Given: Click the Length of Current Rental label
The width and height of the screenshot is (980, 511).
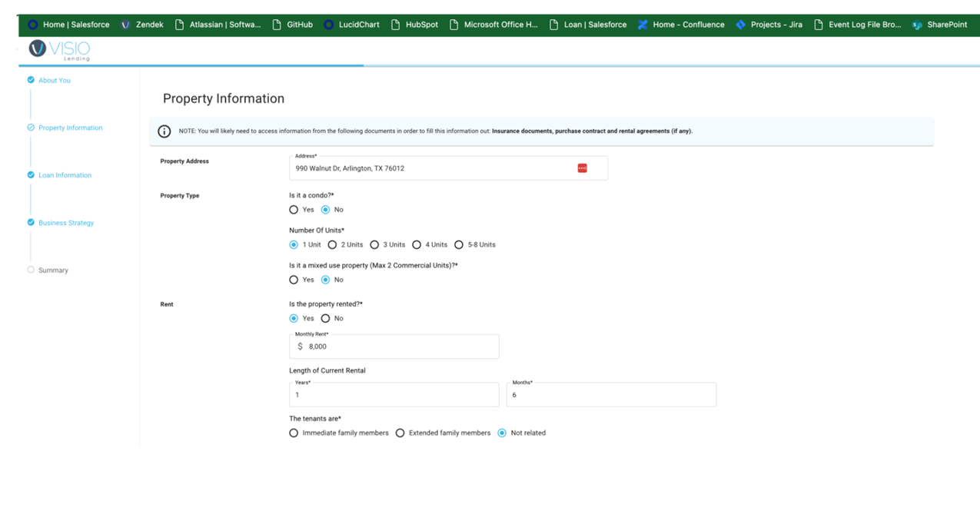Looking at the screenshot, I should [327, 370].
